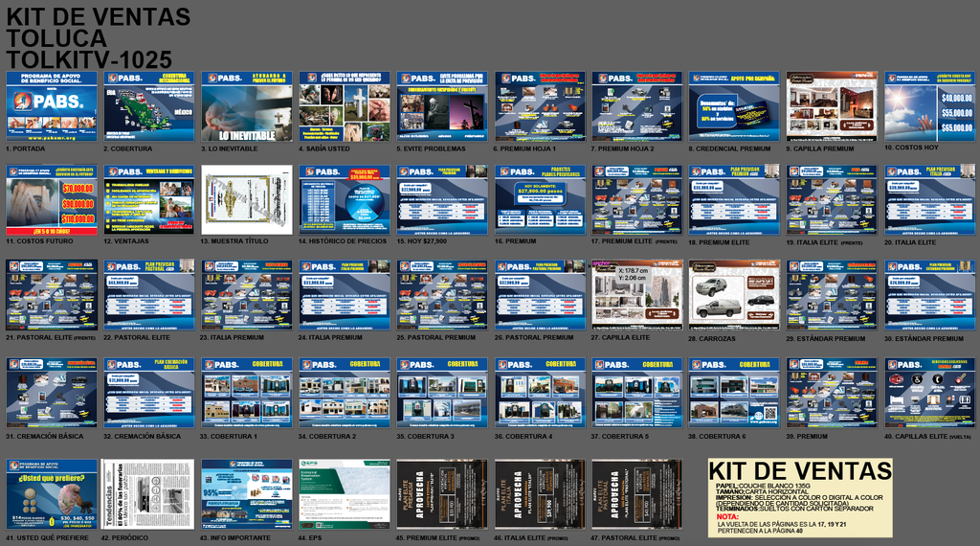The height and width of the screenshot is (546, 980).
Task: Open the 9. CAPILLA PREMIUM thumbnail
Action: click(832, 106)
